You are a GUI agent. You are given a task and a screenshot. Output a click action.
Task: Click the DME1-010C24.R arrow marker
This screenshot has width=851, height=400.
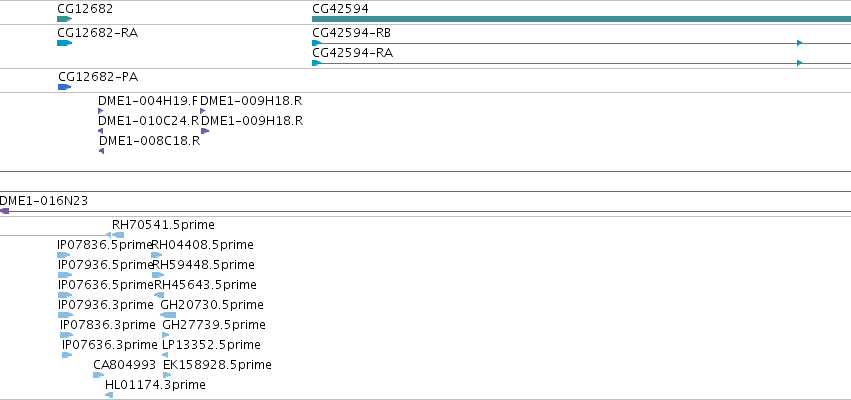[x=100, y=131]
